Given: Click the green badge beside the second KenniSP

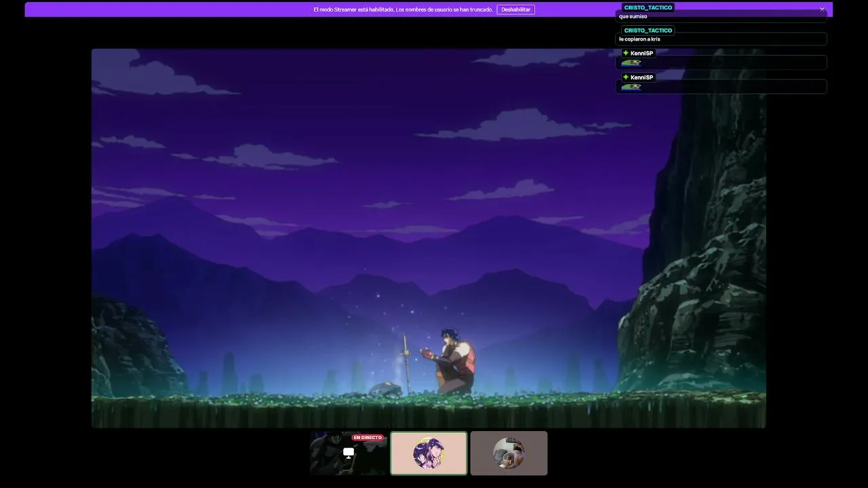Looking at the screenshot, I should [626, 77].
